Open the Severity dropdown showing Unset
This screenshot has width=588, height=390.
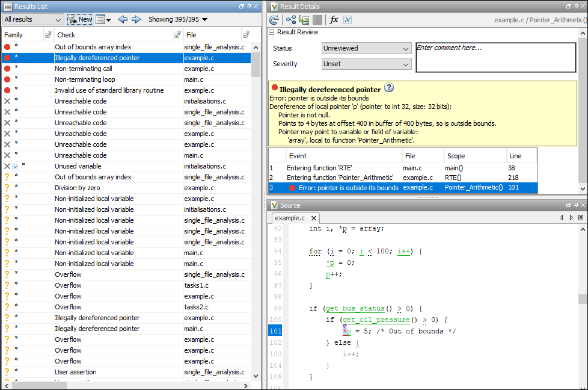366,64
